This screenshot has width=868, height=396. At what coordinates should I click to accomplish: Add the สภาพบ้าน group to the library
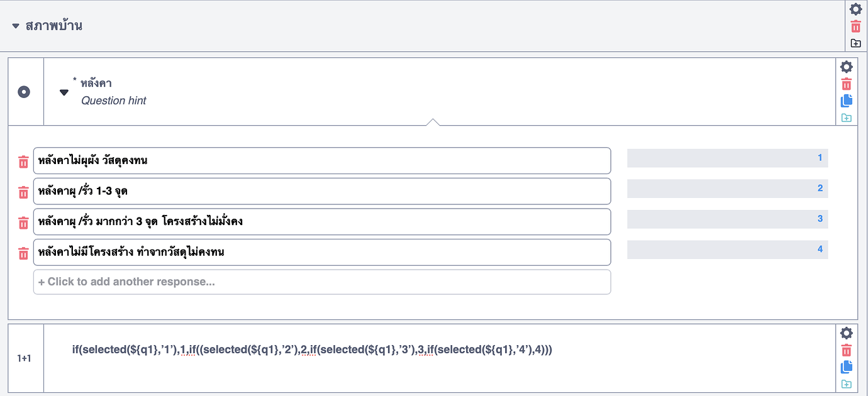855,42
